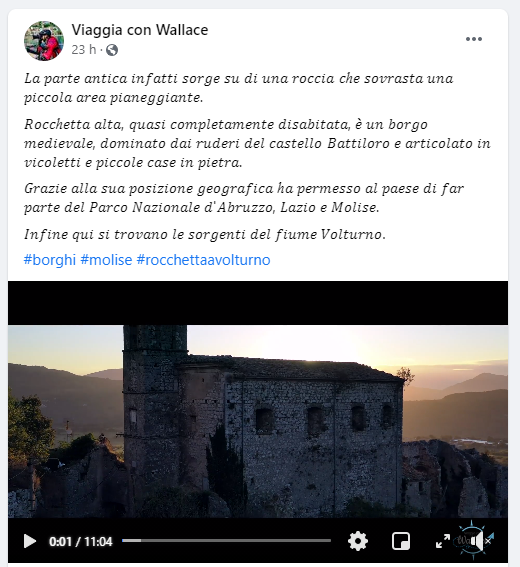Enable picture-in-picture mini player
The width and height of the screenshot is (520, 567).
(401, 541)
